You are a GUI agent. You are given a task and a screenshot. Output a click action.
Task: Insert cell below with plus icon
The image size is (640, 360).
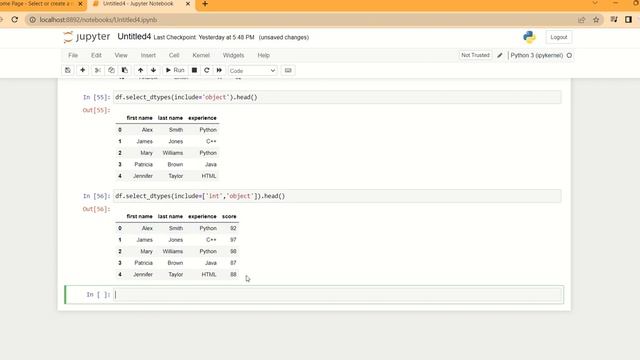click(x=82, y=70)
